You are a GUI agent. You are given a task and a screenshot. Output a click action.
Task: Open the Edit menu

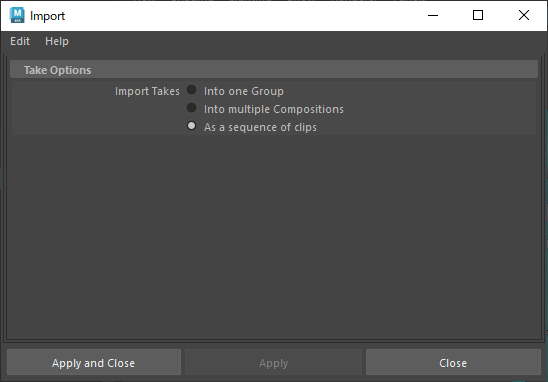(x=20, y=41)
